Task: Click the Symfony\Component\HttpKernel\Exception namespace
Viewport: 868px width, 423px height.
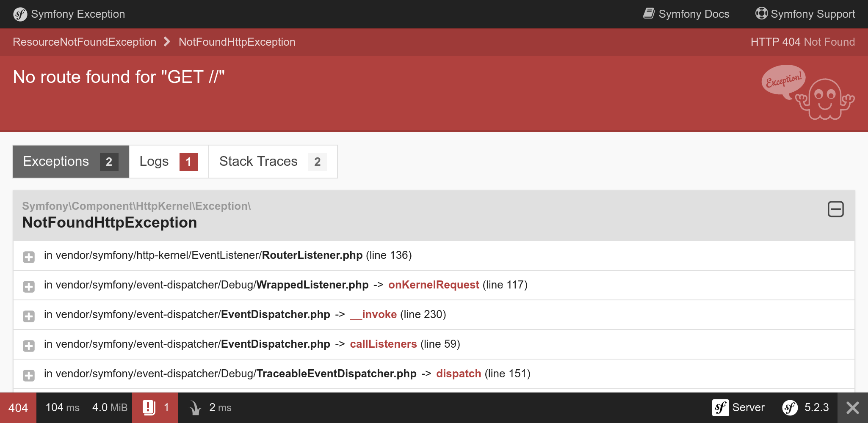Action: coord(136,206)
